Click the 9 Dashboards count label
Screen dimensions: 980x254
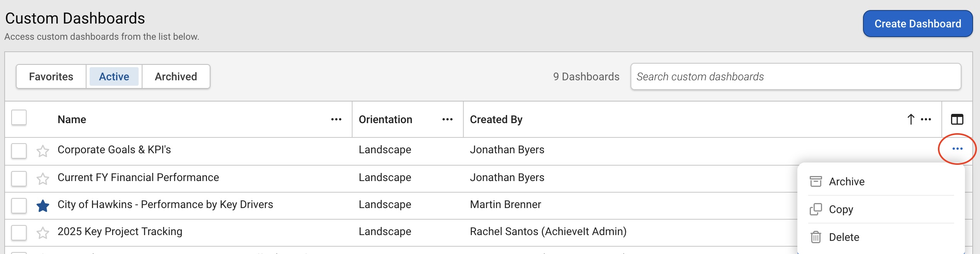586,76
